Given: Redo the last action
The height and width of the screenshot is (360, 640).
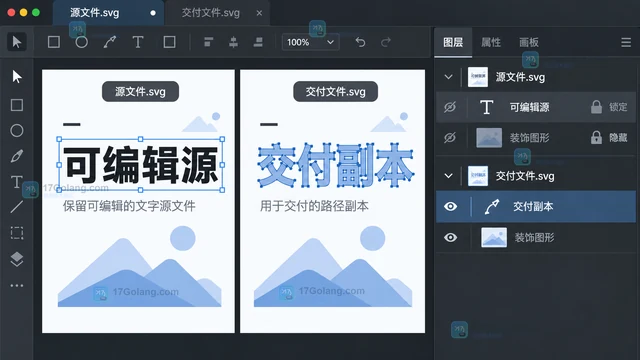Looking at the screenshot, I should tap(386, 42).
